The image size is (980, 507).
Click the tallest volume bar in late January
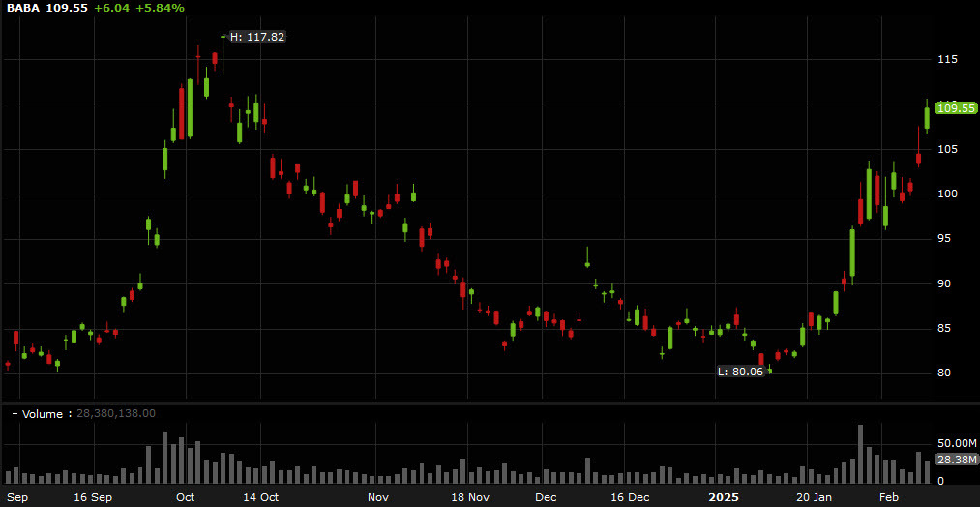[860, 455]
